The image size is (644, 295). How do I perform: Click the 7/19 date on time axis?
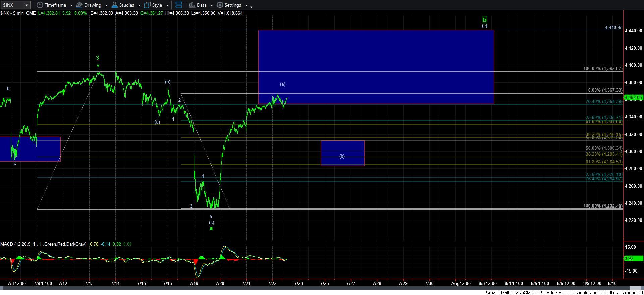(194, 283)
